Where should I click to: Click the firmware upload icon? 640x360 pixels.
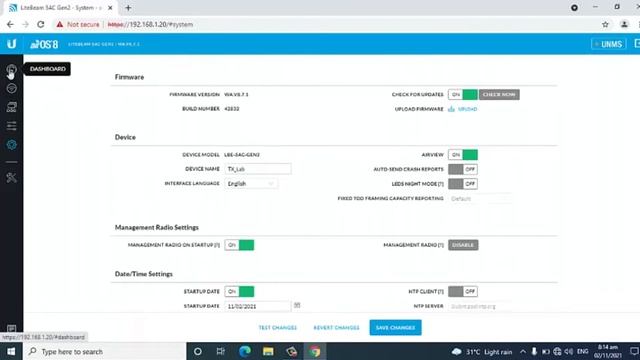point(451,109)
